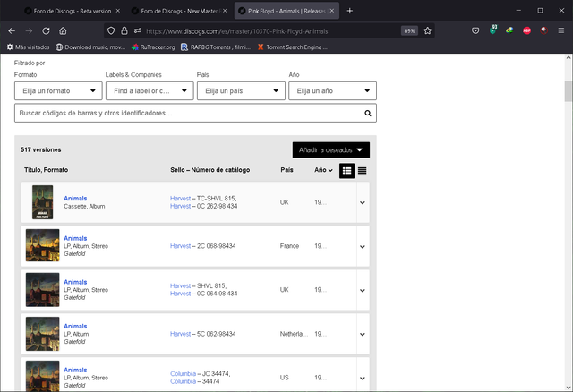Screen dimensions: 573x392
Task: Switch to detailed list view with thumbnails
Action: click(x=346, y=171)
